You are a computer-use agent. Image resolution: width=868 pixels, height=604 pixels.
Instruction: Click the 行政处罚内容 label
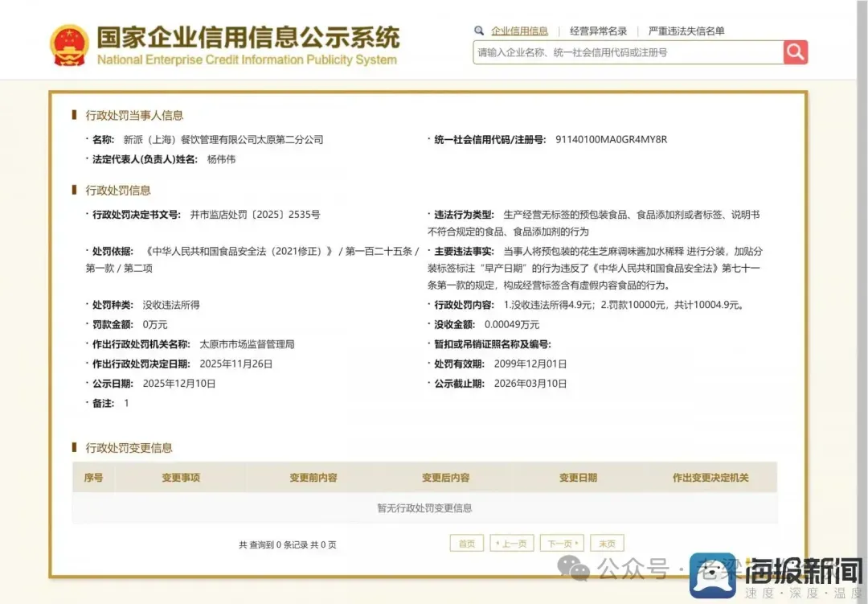(x=464, y=305)
